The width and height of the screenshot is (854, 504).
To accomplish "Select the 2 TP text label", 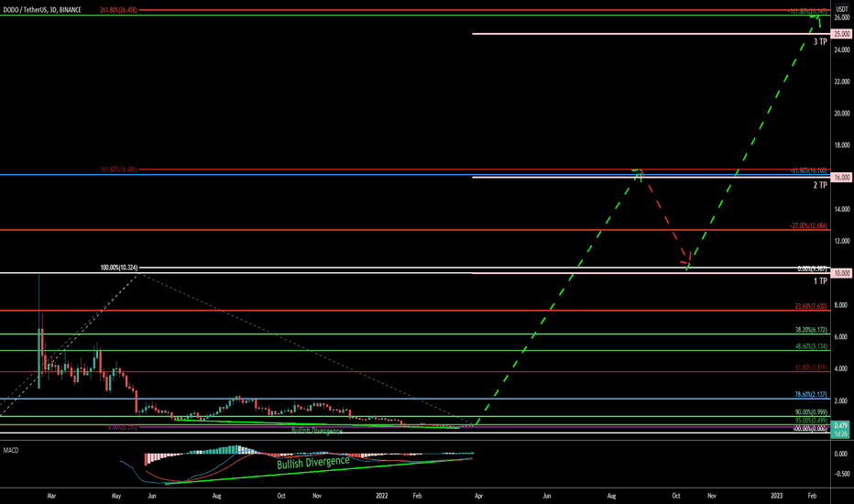I will click(820, 185).
